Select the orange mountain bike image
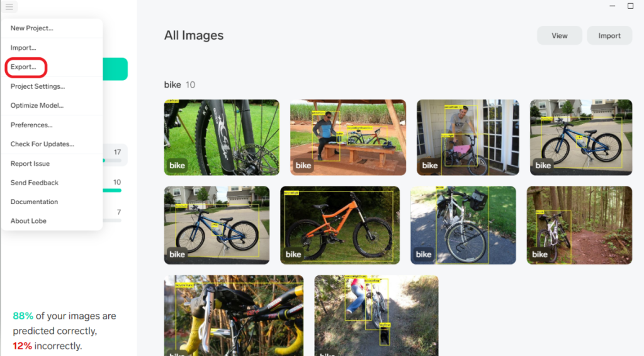This screenshot has height=356, width=644. (340, 225)
